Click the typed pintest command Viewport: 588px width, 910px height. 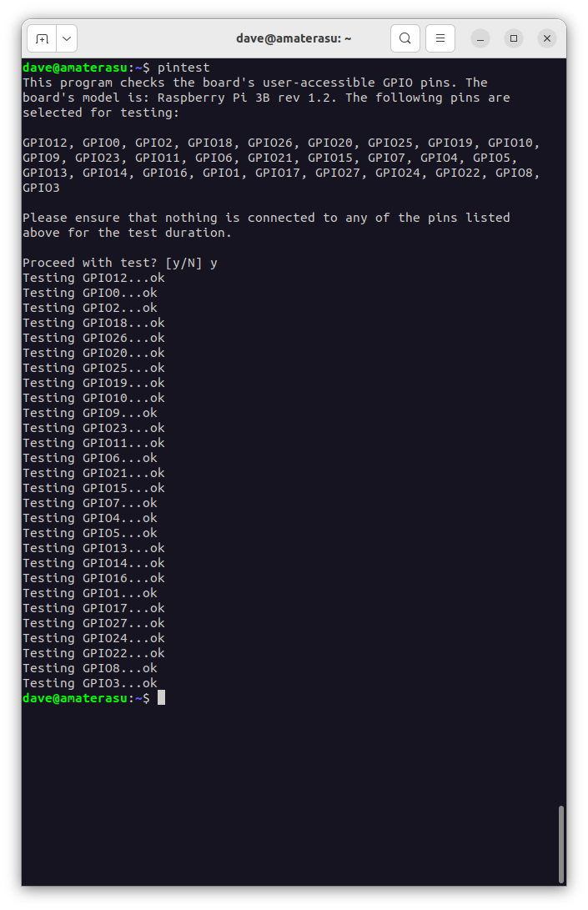[183, 68]
